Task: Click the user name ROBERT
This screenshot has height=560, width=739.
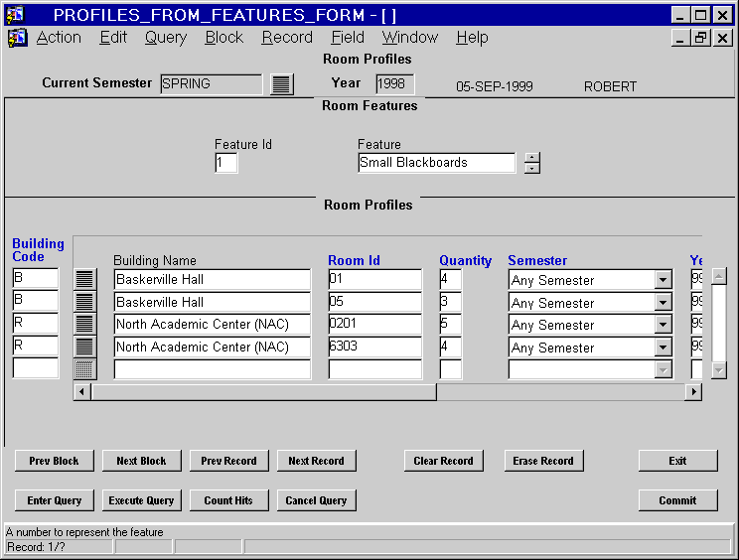Action: pos(610,86)
